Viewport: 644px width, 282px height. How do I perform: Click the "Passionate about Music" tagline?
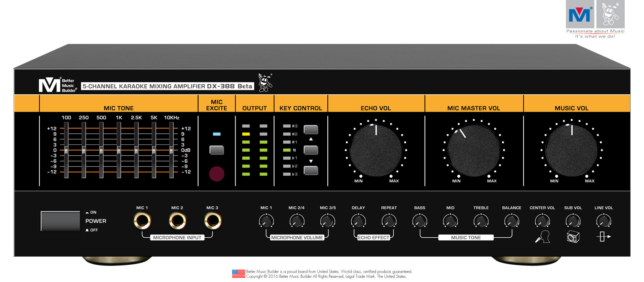point(595,31)
